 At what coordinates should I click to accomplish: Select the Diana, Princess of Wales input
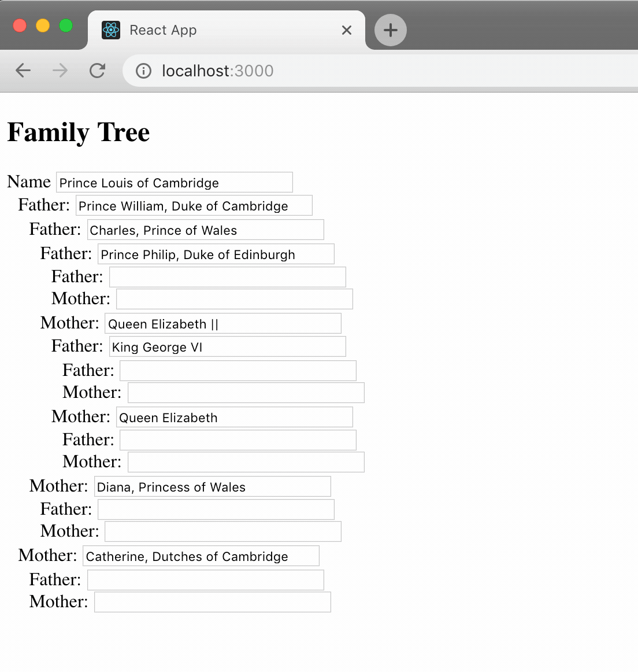[x=213, y=486]
